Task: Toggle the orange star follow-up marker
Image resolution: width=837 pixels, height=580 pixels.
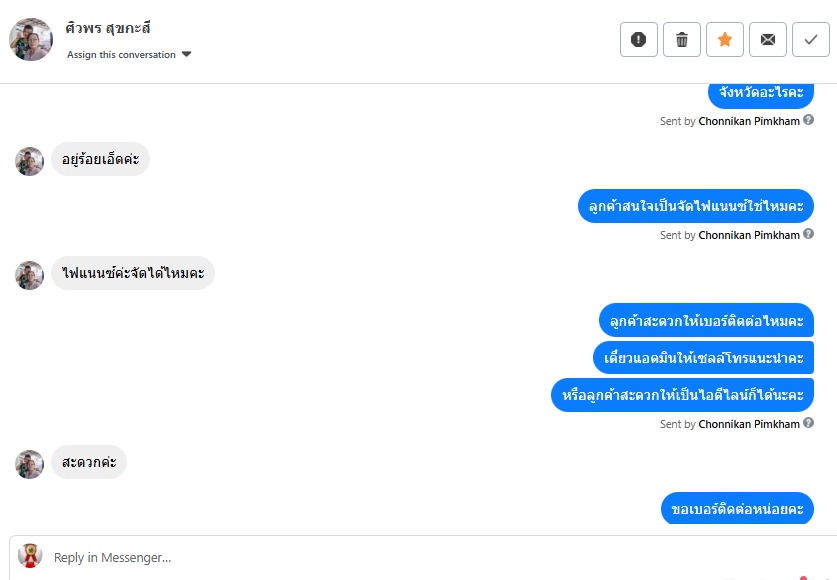Action: click(x=725, y=39)
